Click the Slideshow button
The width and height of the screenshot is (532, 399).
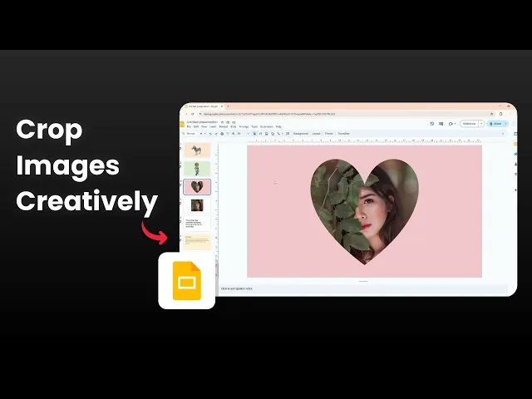(x=470, y=124)
